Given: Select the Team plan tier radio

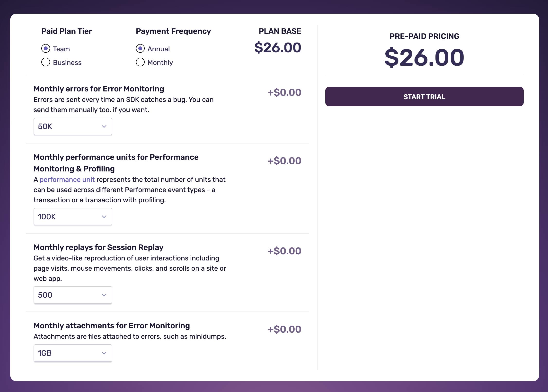Looking at the screenshot, I should click(x=46, y=49).
